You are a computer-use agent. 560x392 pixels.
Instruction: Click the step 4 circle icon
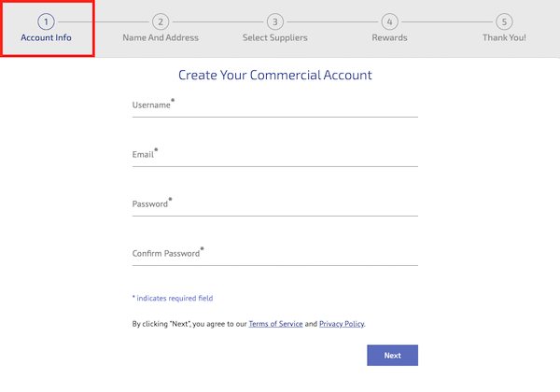pos(389,21)
